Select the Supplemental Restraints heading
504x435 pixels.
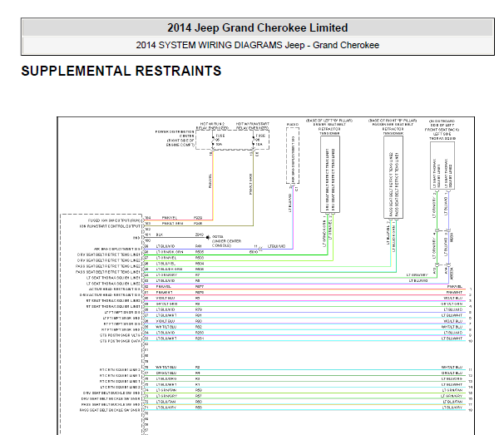click(x=121, y=71)
